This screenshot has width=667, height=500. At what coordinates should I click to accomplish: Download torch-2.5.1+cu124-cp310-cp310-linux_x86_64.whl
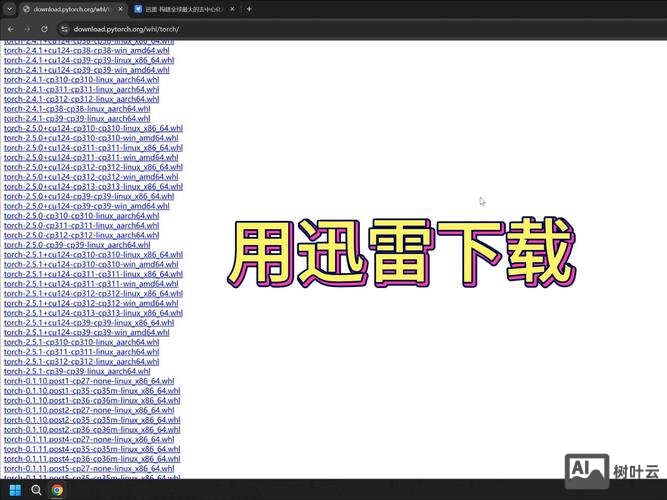click(x=93, y=254)
